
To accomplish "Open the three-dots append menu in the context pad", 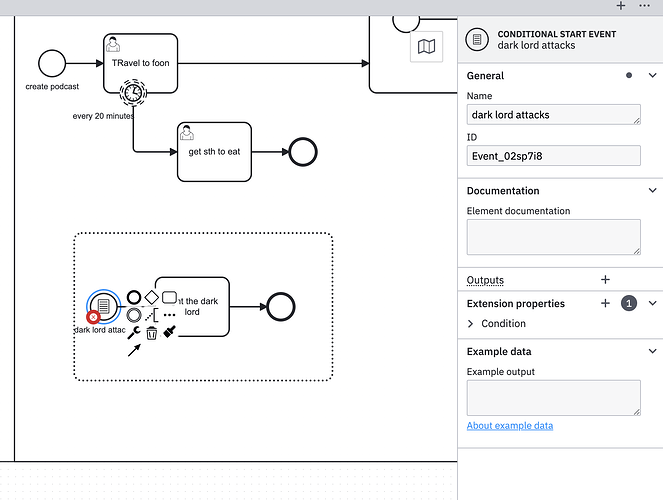I will pos(169,315).
